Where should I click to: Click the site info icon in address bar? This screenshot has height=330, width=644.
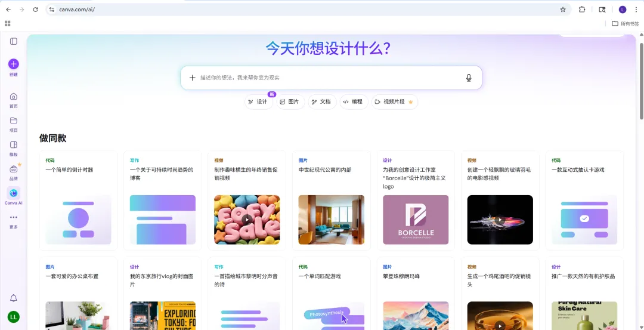pyautogui.click(x=52, y=10)
